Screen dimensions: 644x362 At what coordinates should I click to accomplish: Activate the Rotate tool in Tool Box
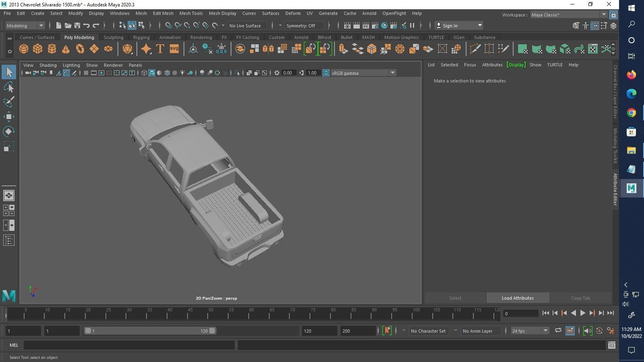pos(9,132)
